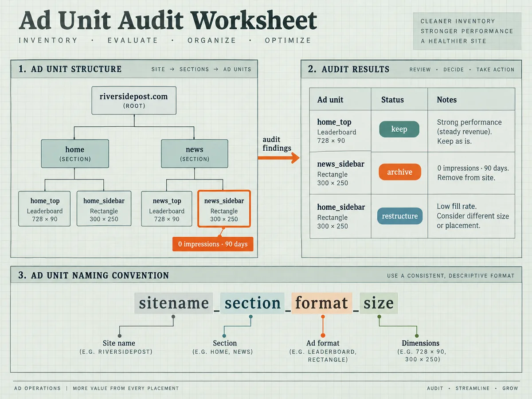The height and width of the screenshot is (399, 532).
Task: Click the sitename naming segment
Action: coord(173,303)
